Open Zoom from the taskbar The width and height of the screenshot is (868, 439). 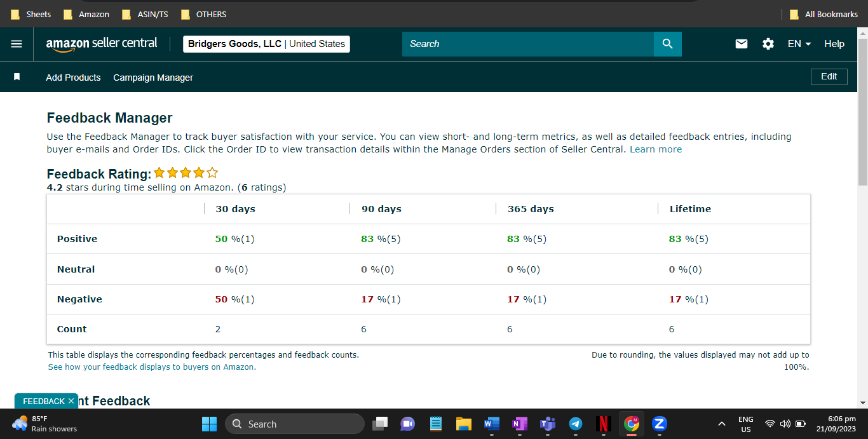pos(660,424)
